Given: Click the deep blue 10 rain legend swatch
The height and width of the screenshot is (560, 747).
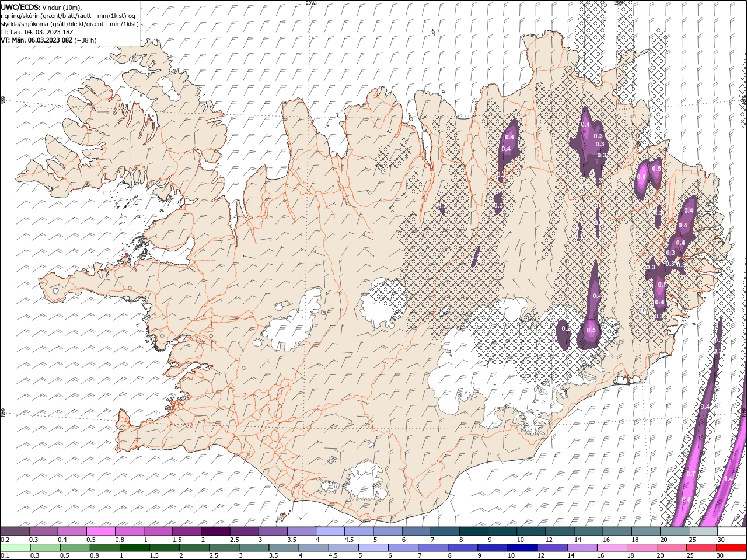Looking at the screenshot, I should tap(522, 548).
